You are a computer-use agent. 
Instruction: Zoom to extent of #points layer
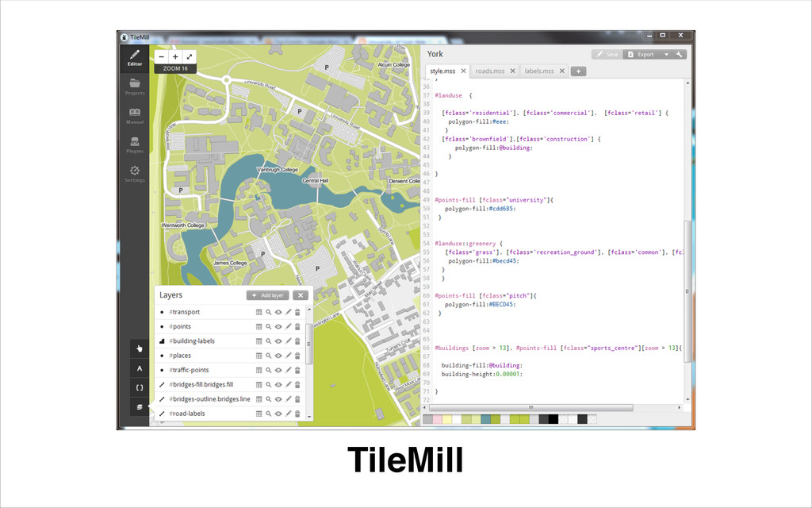coord(268,326)
